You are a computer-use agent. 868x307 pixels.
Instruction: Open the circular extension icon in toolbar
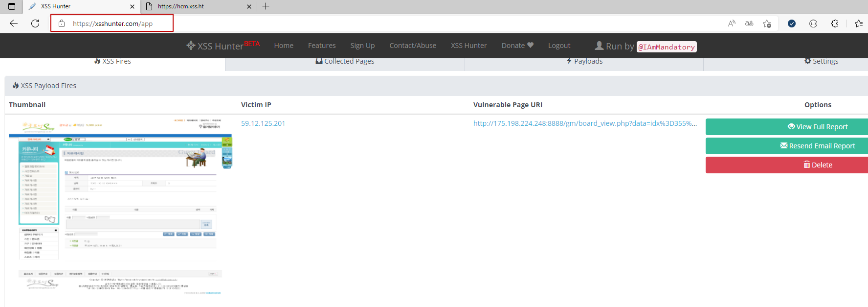pos(813,24)
